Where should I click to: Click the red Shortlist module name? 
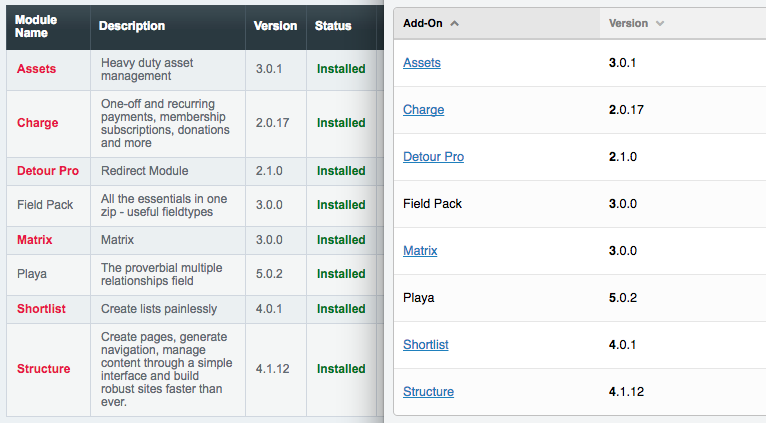42,309
